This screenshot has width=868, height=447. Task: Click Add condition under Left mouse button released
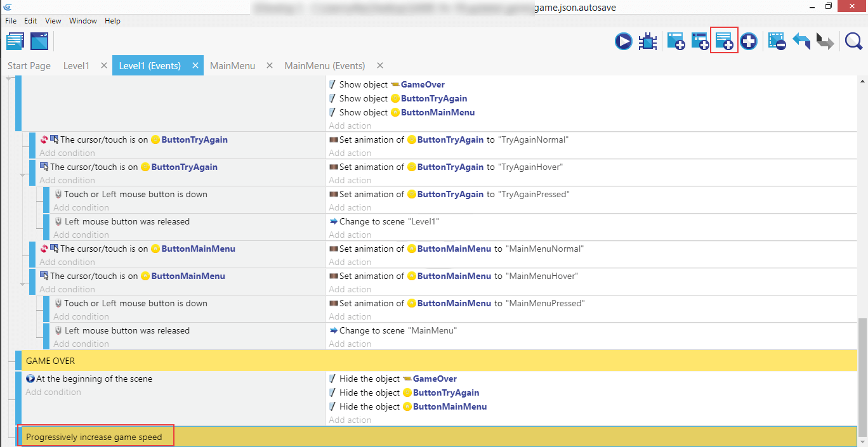pos(81,235)
